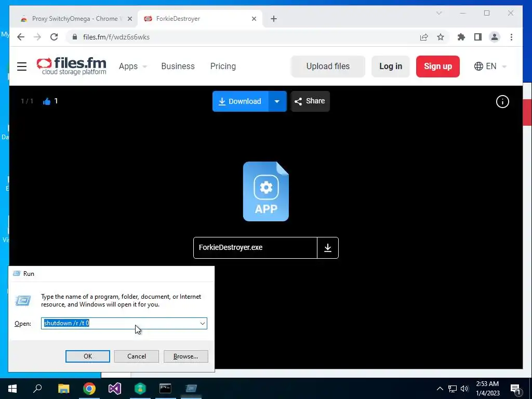Screen dimensions: 532x399
Task: Reload the files.fm page
Action: 54,37
